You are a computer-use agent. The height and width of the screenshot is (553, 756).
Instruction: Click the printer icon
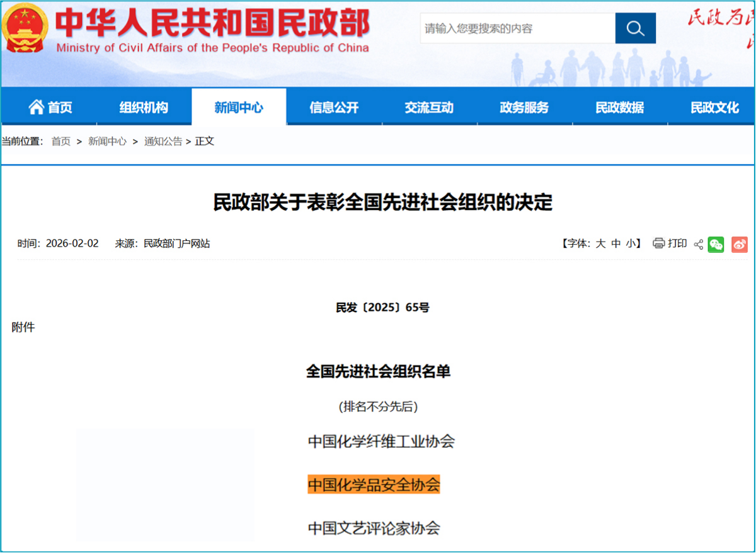click(x=658, y=243)
